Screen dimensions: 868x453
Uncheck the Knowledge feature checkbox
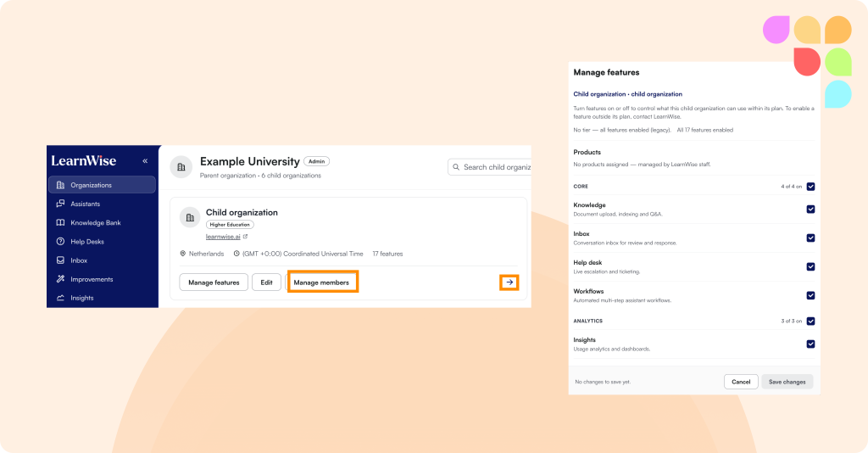810,210
